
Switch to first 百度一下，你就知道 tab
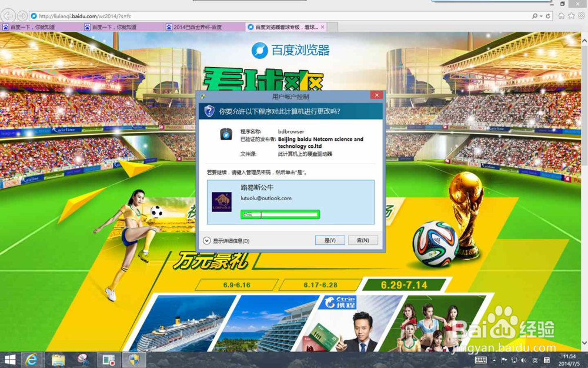(41, 27)
